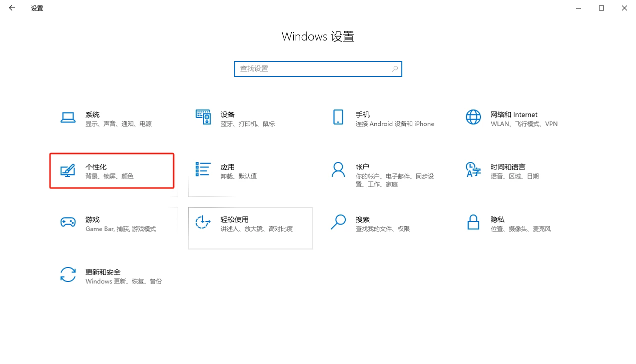Click the Accounts person icon

pyautogui.click(x=338, y=169)
